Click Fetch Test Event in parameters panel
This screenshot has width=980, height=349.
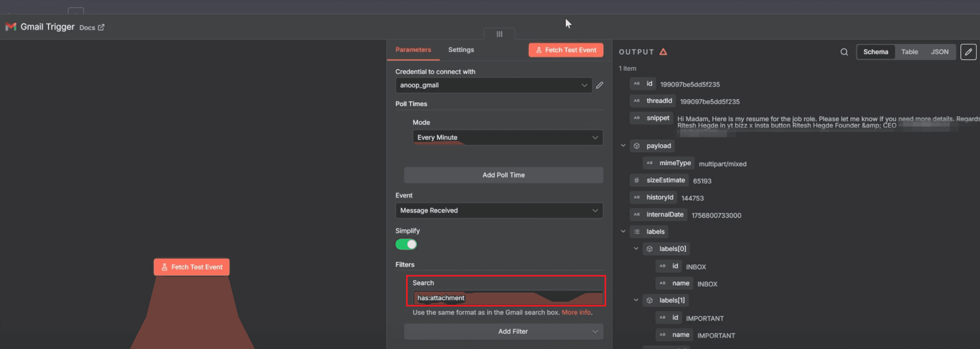[x=566, y=50]
